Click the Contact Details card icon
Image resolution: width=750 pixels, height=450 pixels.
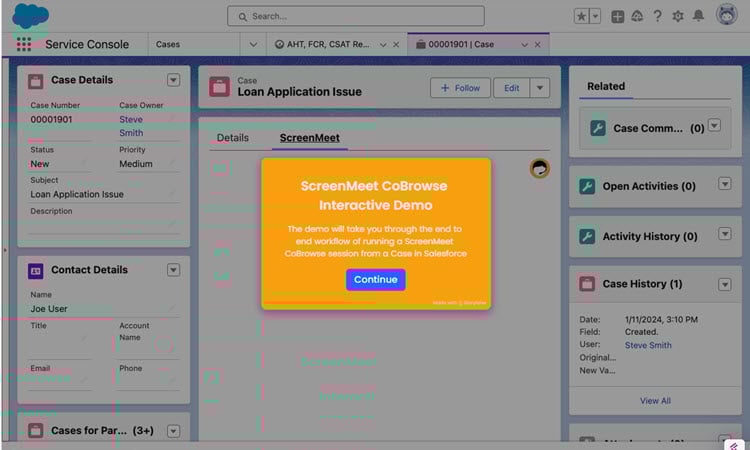pyautogui.click(x=35, y=271)
